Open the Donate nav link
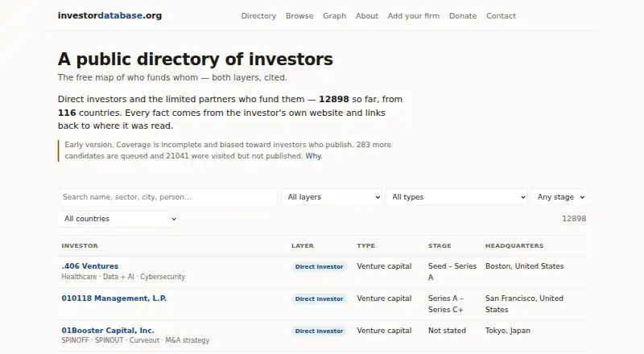644x354 pixels. click(x=463, y=16)
